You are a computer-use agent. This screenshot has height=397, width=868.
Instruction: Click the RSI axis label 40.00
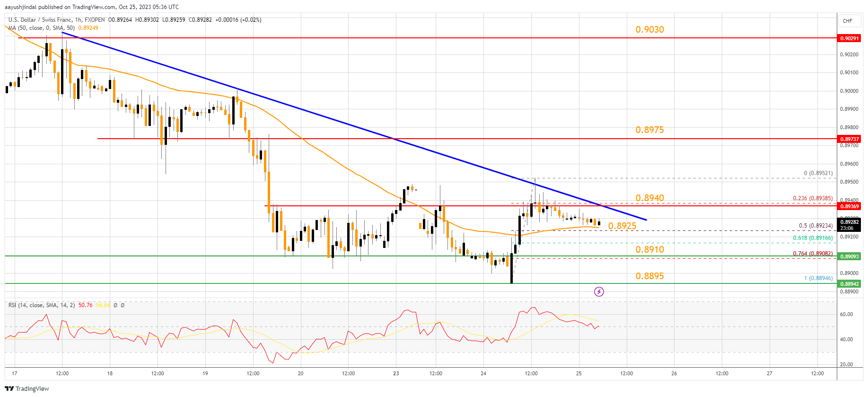[x=846, y=339]
